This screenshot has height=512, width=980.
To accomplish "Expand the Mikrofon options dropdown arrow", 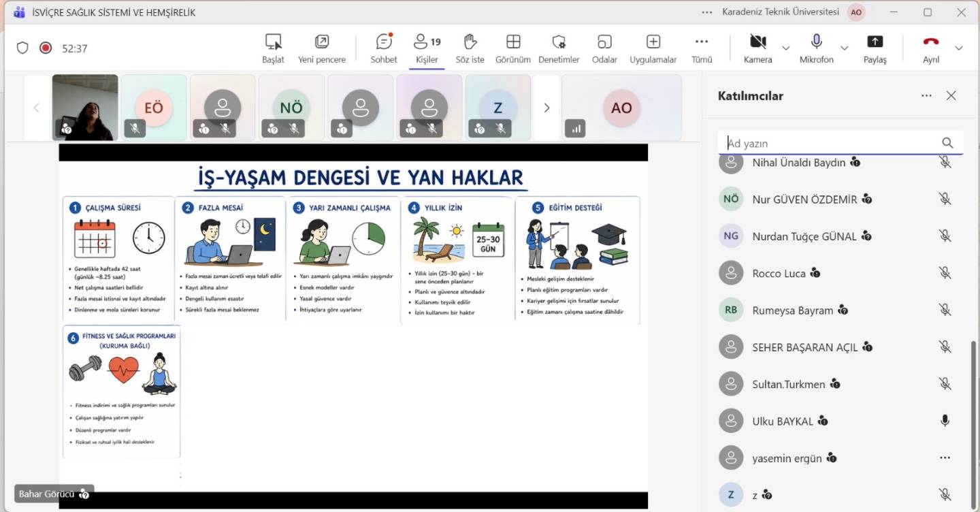I will [x=844, y=48].
